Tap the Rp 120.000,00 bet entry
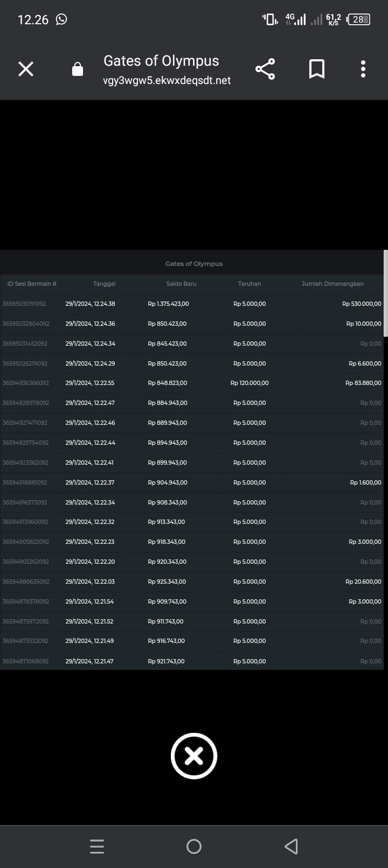The image size is (388, 868). point(249,383)
